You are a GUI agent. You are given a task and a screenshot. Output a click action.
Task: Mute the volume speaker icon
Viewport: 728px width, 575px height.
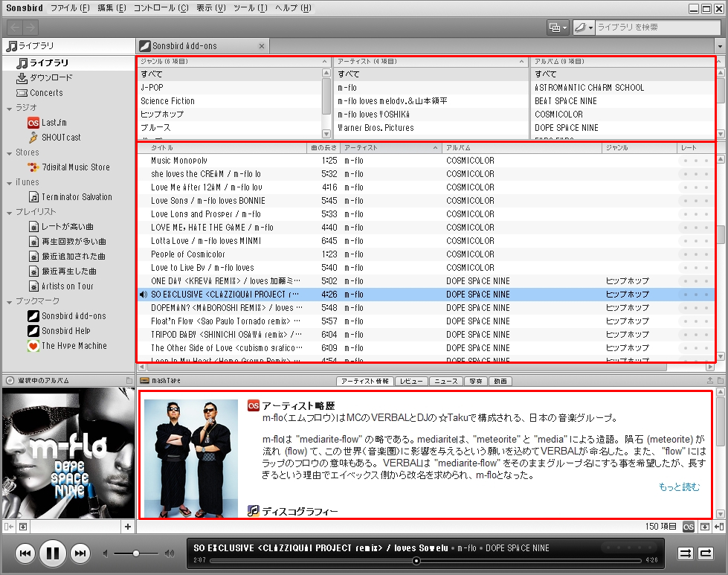[106, 553]
